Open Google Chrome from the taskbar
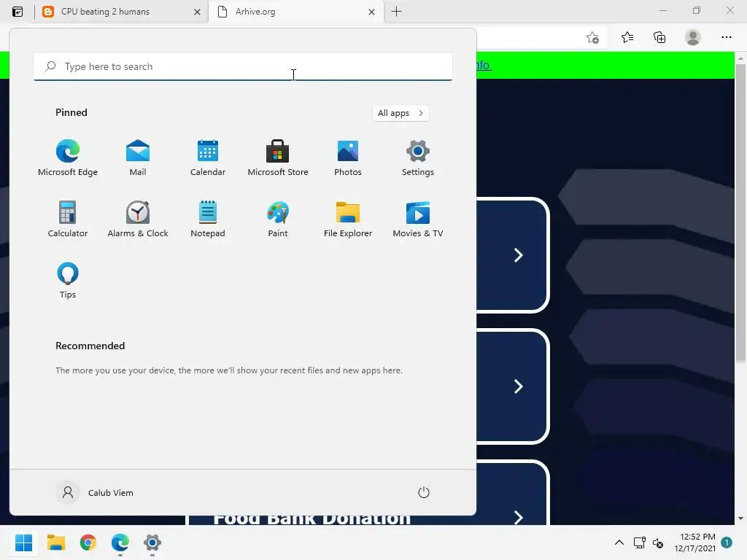This screenshot has height=560, width=747. [x=88, y=542]
